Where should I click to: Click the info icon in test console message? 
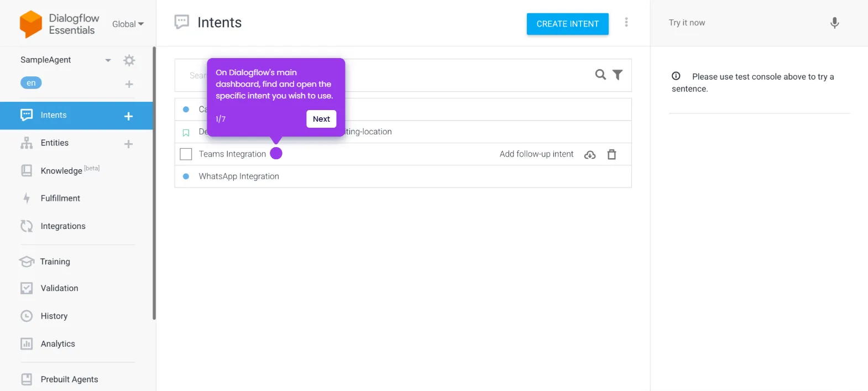[x=676, y=76]
